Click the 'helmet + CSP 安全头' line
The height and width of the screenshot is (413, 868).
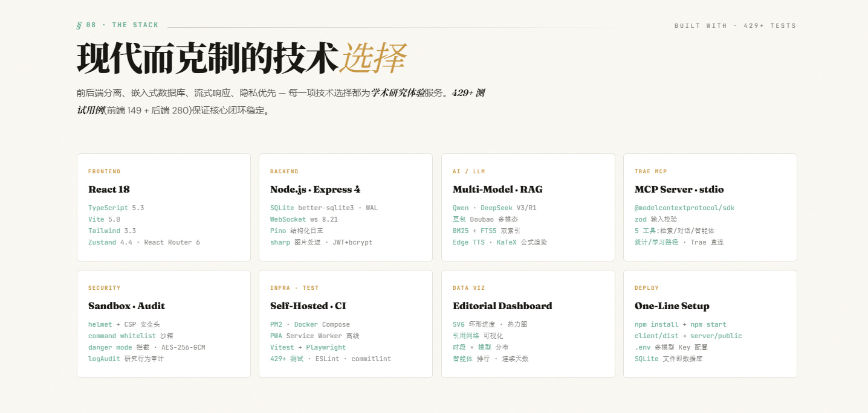(124, 324)
